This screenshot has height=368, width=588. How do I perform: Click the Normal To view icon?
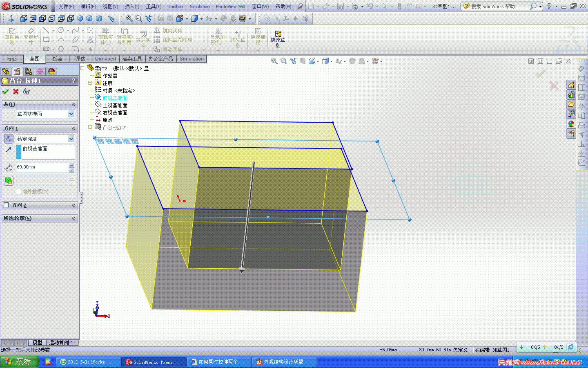11,18
